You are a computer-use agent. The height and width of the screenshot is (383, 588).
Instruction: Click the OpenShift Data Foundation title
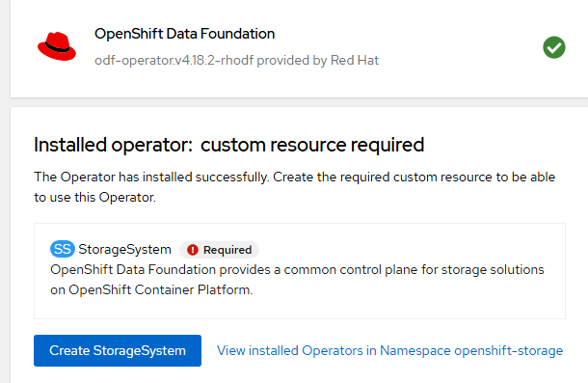pos(184,34)
